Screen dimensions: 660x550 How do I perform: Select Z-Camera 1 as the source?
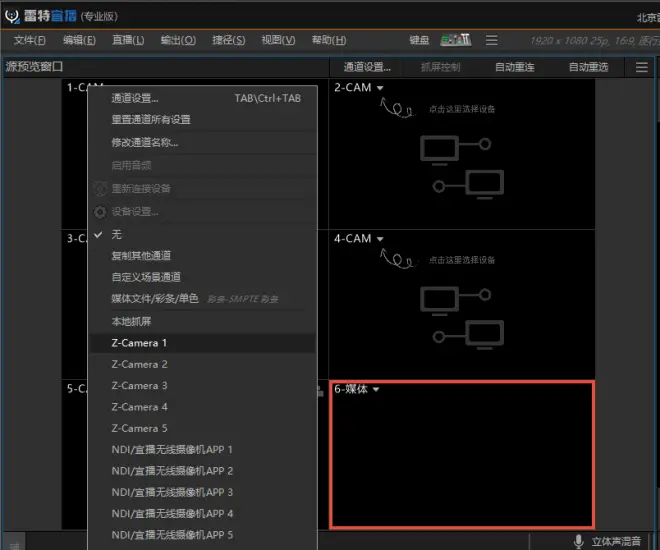[203, 343]
